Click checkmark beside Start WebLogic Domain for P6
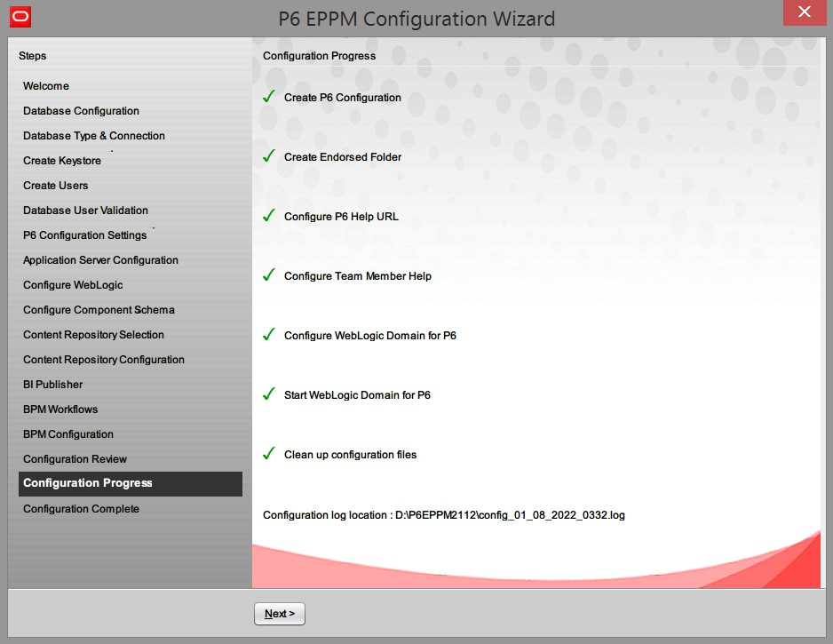 click(x=269, y=394)
